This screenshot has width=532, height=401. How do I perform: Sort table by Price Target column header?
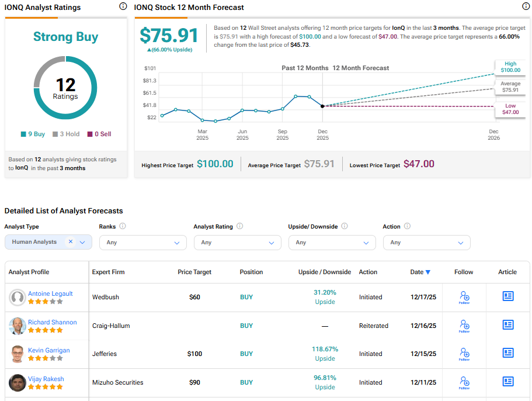click(194, 272)
